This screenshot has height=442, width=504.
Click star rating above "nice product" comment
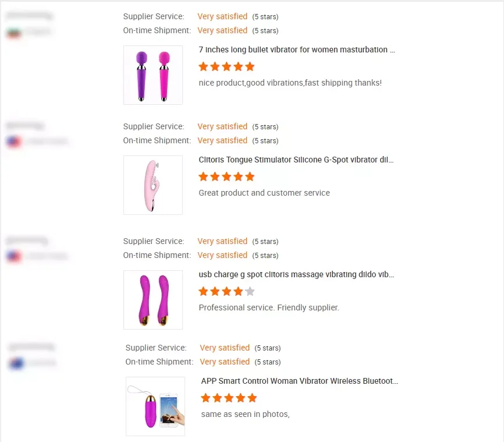226,66
